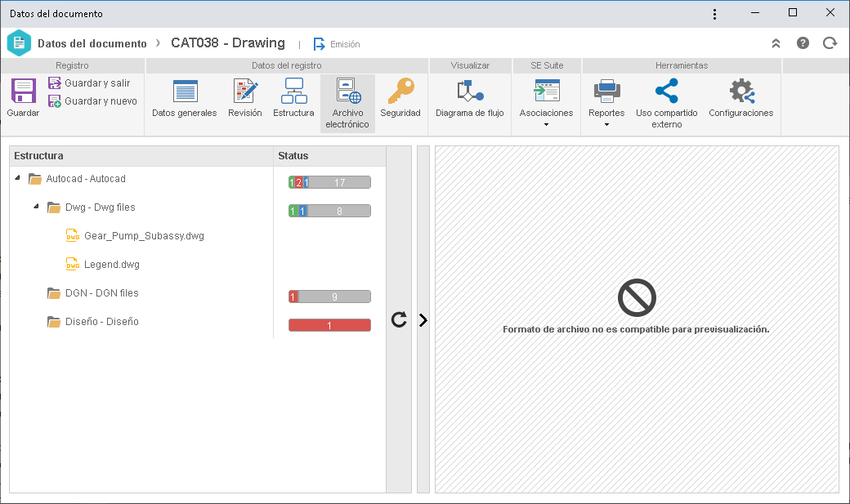The height and width of the screenshot is (504, 850).
Task: Select DGN - DGN files folder
Action: pos(102,292)
